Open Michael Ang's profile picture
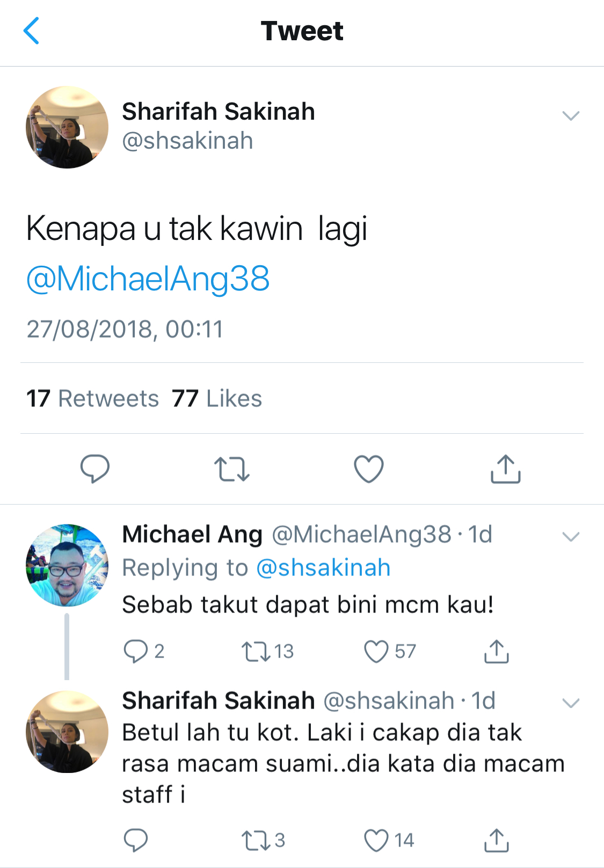Viewport: 604px width, 868px height. click(x=67, y=565)
